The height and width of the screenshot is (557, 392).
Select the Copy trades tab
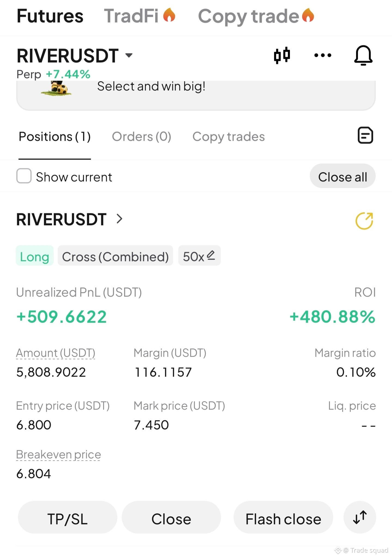[x=229, y=137]
